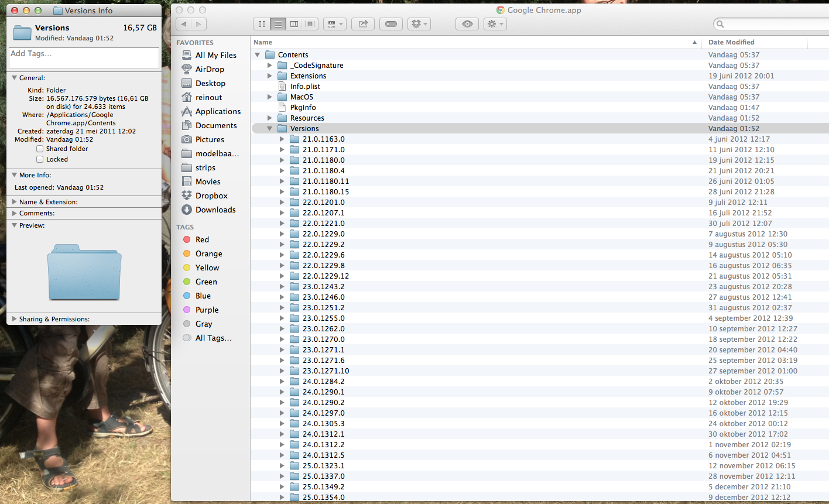
Task: Click in the Finder search field
Action: (x=771, y=24)
